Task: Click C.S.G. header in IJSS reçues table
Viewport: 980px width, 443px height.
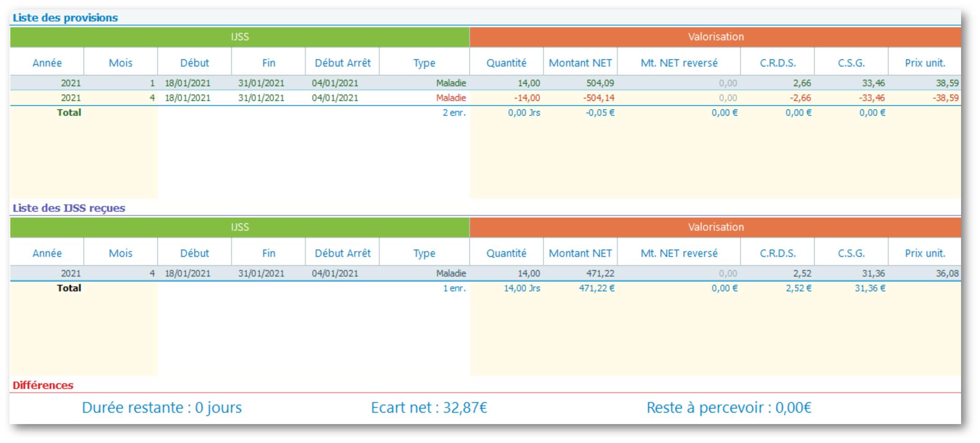Action: pos(852,253)
